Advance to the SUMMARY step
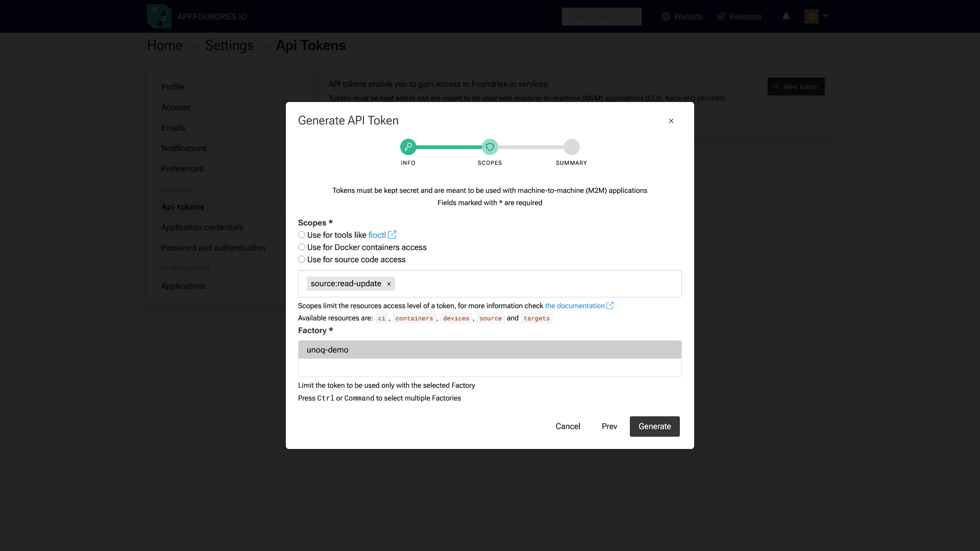The width and height of the screenshot is (980, 551). [x=571, y=147]
